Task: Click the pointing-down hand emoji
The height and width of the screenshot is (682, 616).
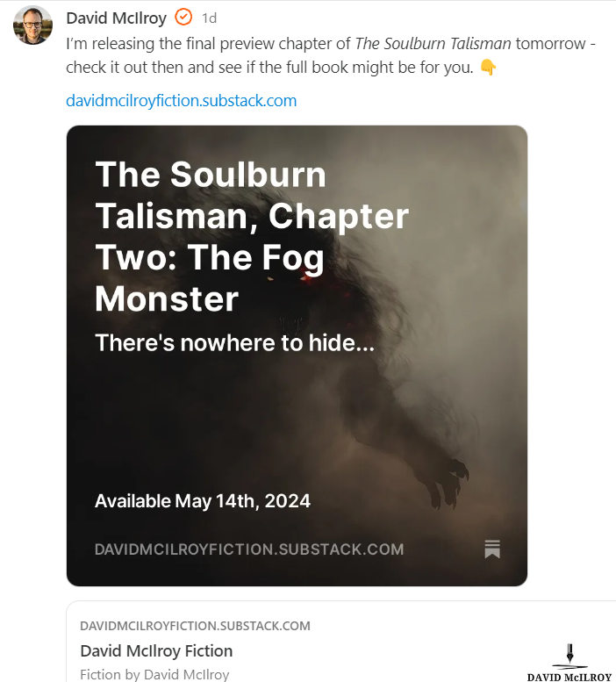Action: (488, 68)
